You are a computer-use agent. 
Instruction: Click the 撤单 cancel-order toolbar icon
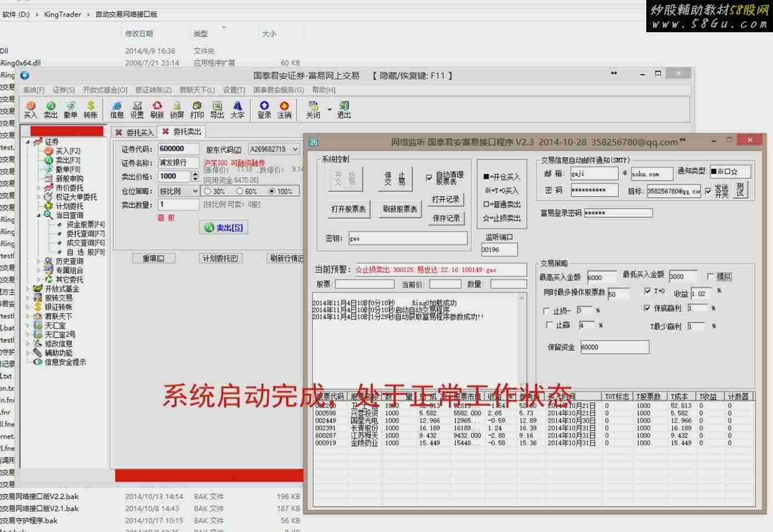(71, 109)
